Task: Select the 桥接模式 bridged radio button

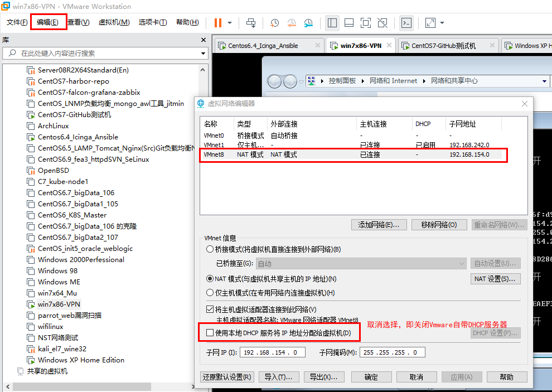Action: [210, 249]
